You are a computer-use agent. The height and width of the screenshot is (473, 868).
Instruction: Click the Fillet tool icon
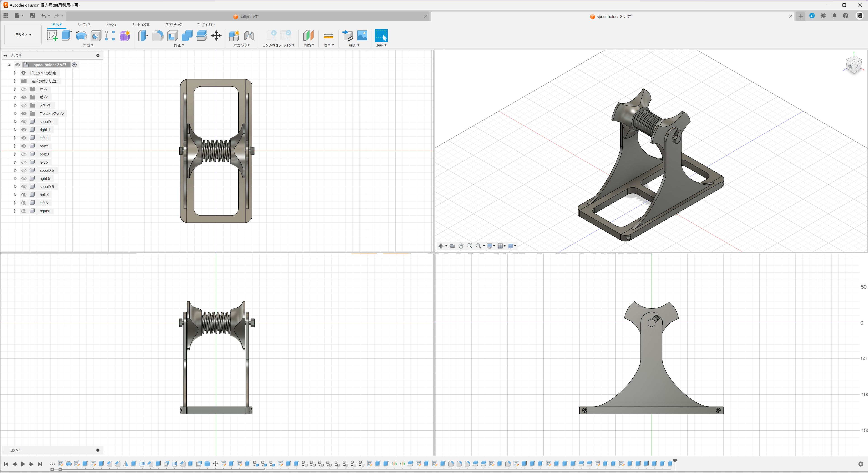click(158, 35)
